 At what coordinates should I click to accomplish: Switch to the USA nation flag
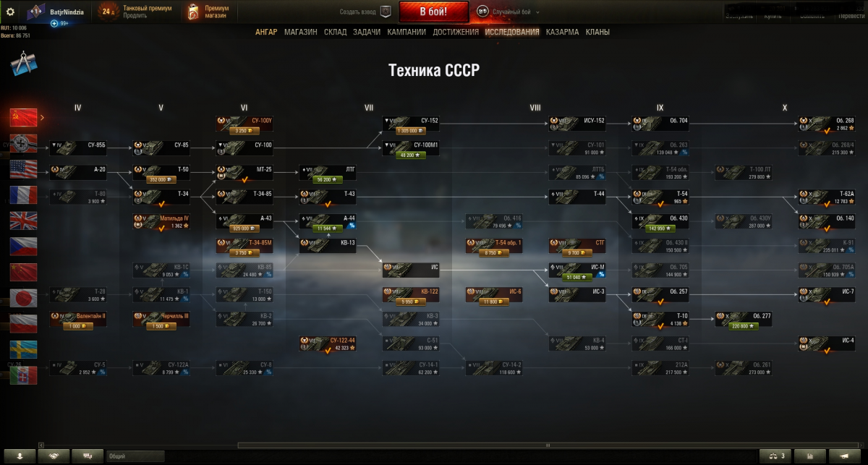(23, 168)
